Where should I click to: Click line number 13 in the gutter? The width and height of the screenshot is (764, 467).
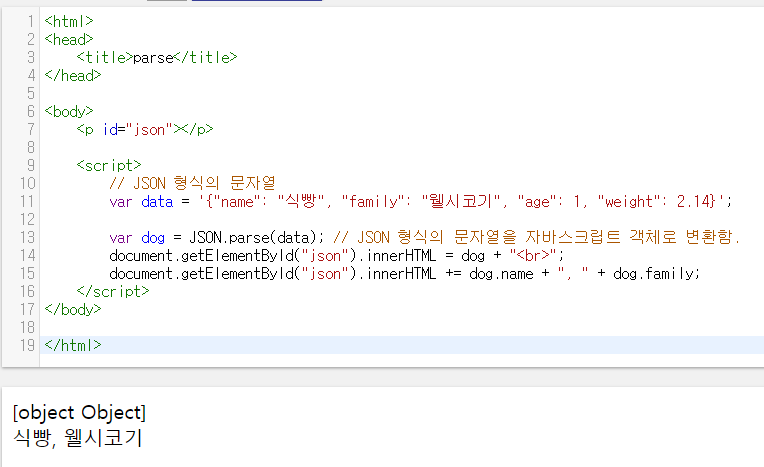pos(28,238)
